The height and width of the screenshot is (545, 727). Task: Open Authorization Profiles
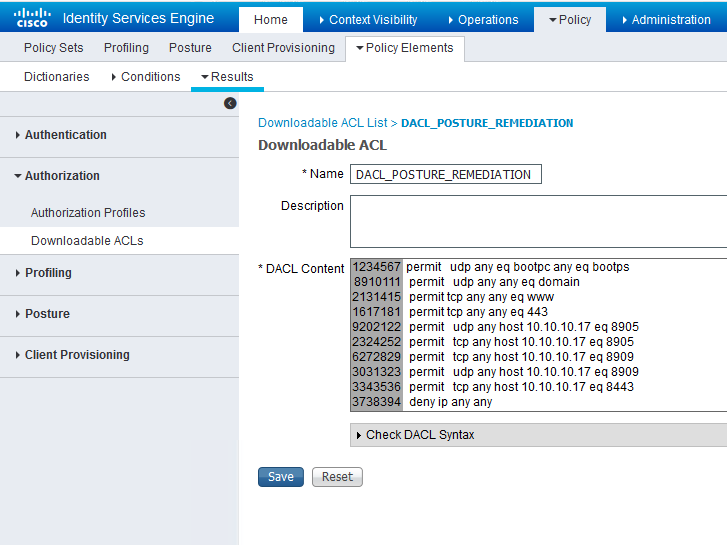(x=88, y=212)
